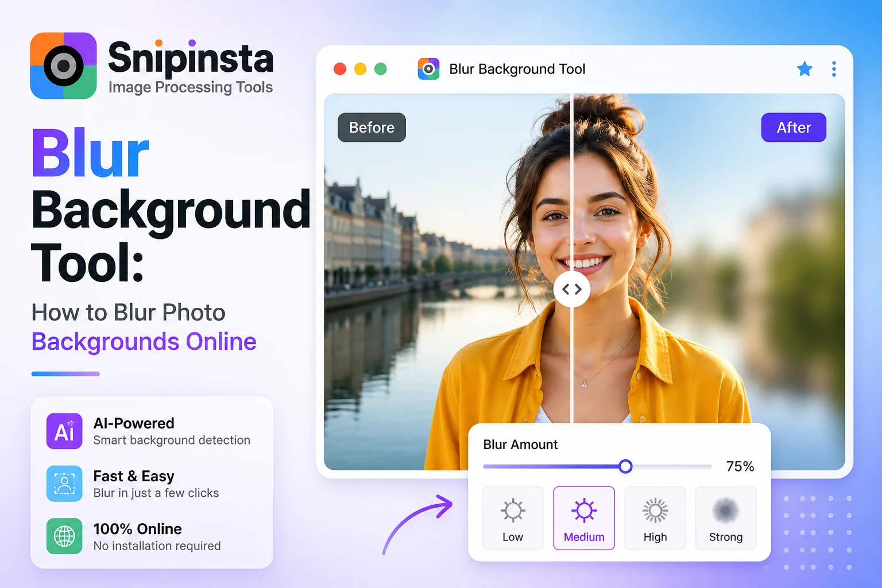Click the 100% Online heading
Viewport: 882px width, 588px height.
[x=137, y=529]
